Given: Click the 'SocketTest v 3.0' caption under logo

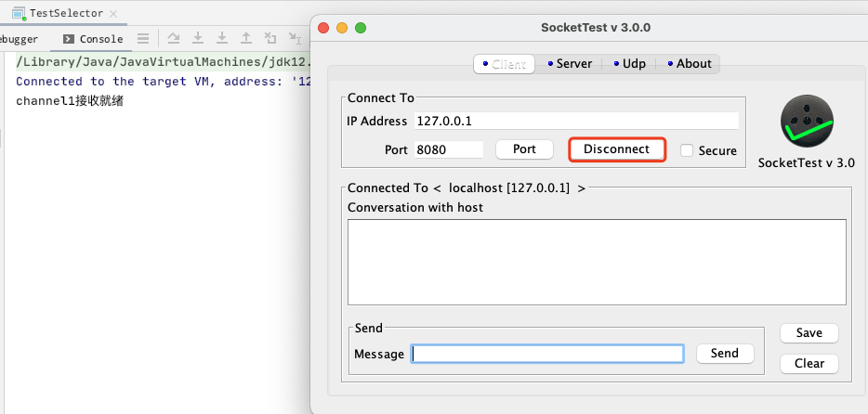Looking at the screenshot, I should pyautogui.click(x=807, y=162).
